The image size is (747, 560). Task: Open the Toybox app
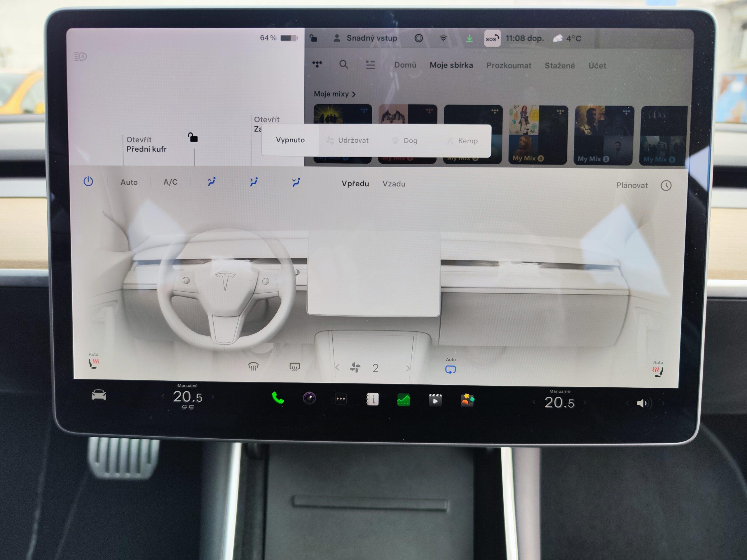pyautogui.click(x=467, y=400)
